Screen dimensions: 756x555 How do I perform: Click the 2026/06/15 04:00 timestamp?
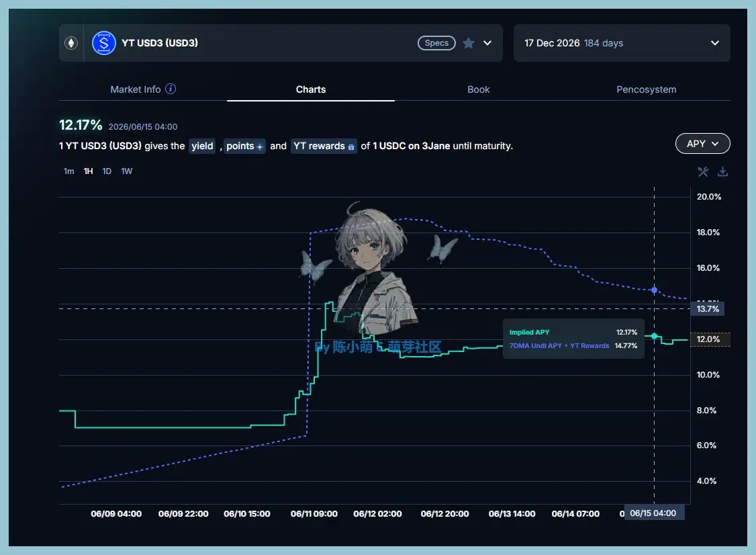click(143, 127)
